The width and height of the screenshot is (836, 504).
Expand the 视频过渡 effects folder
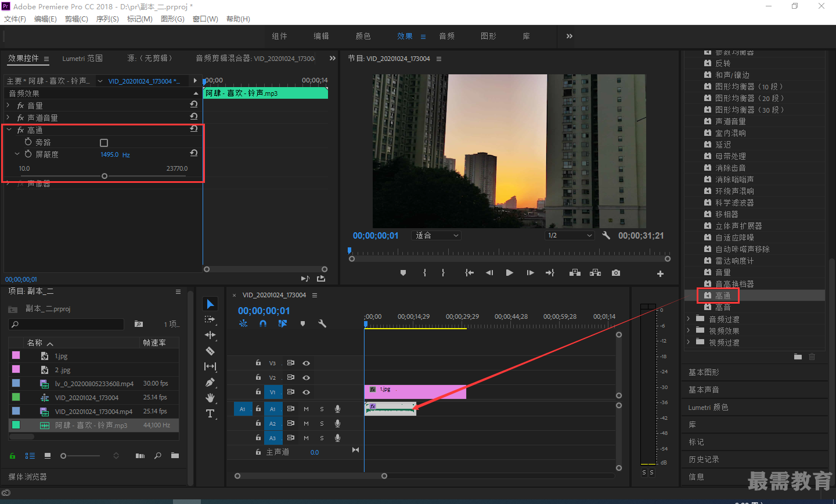689,342
